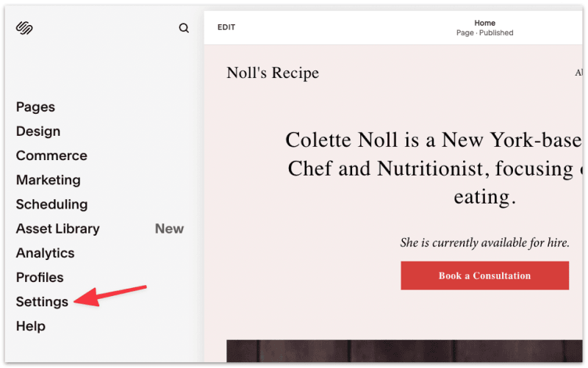Image resolution: width=588 pixels, height=368 pixels.
Task: Open the Design panel
Action: tap(38, 131)
